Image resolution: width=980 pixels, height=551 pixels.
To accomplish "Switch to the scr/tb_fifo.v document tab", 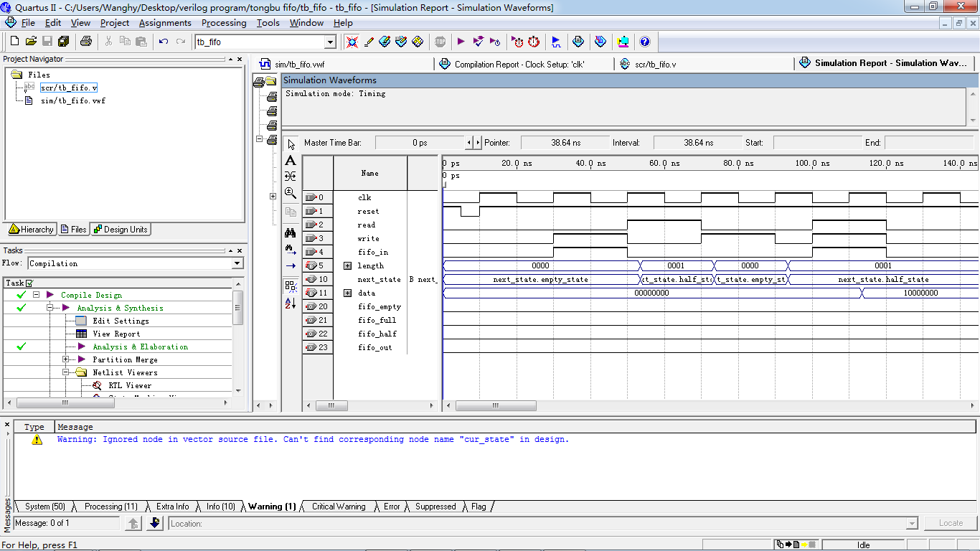I will click(654, 64).
